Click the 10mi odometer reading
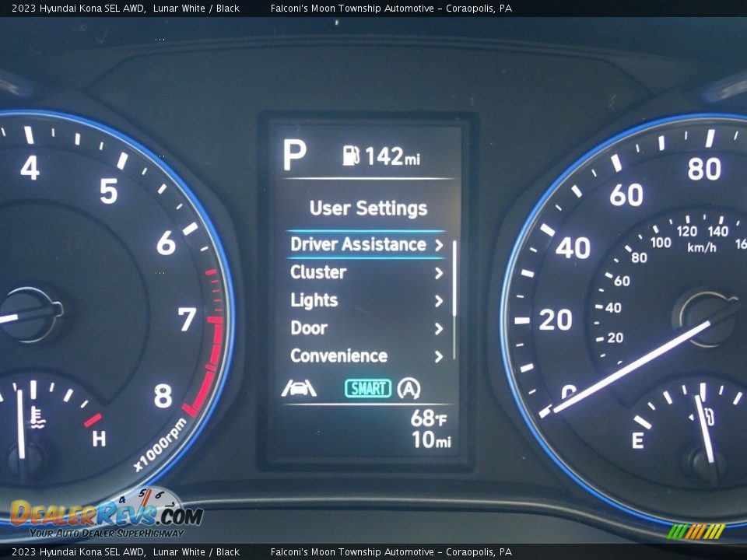Image resolution: width=747 pixels, height=560 pixels. tap(431, 439)
